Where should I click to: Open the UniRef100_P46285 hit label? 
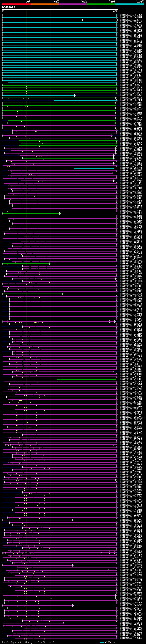[x=131, y=25]
